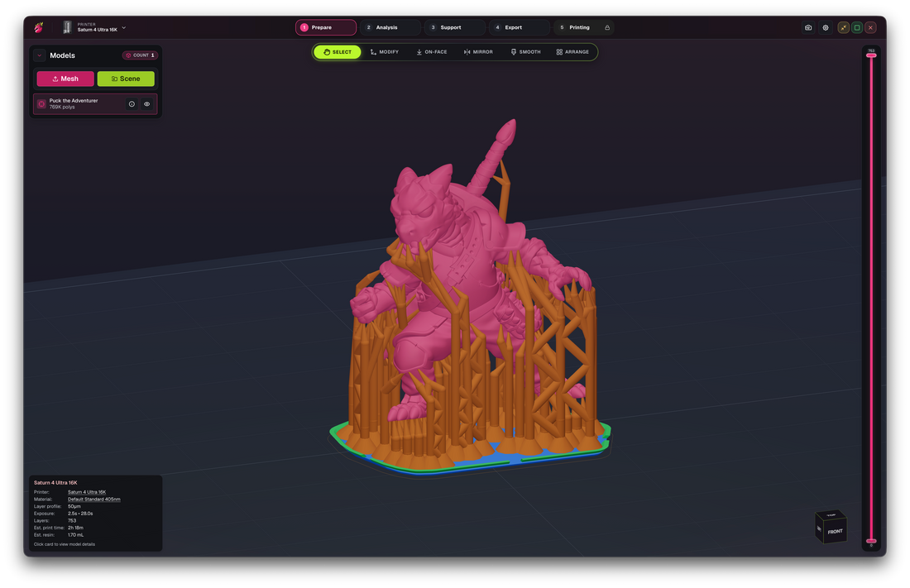Switch to the Prepare step tab
This screenshot has width=910, height=588.
tap(326, 27)
